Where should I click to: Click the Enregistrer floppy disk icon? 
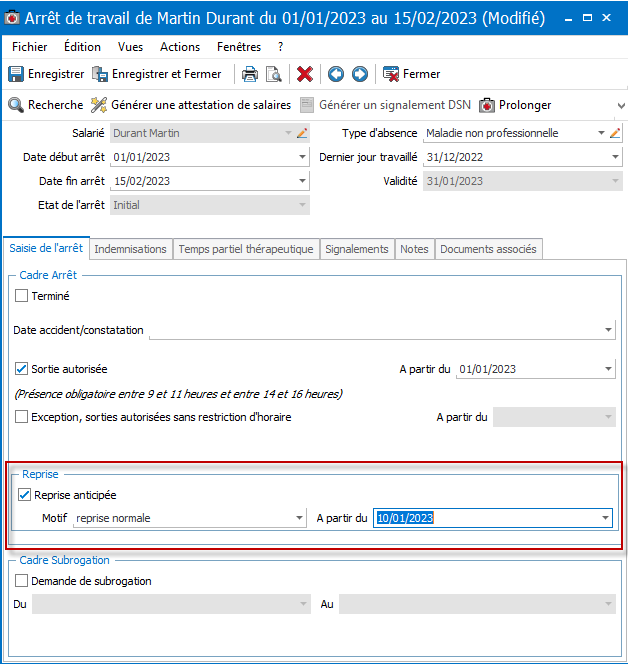16,74
